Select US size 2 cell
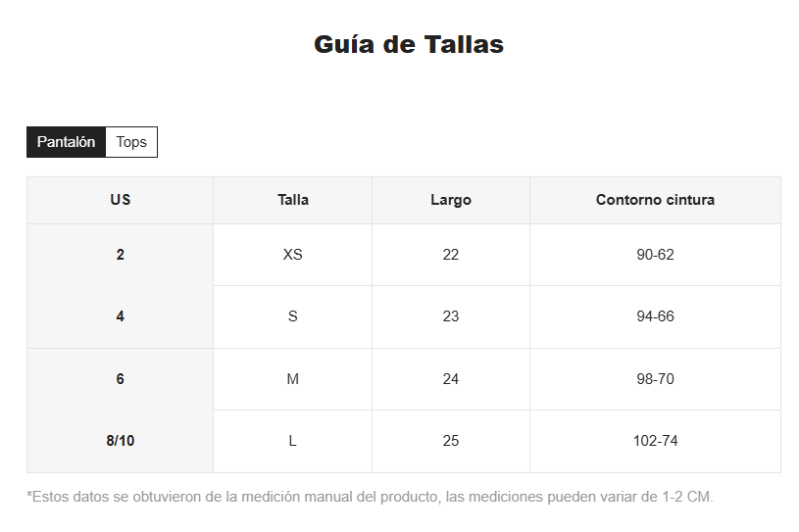This screenshot has width=799, height=532. pos(121,255)
